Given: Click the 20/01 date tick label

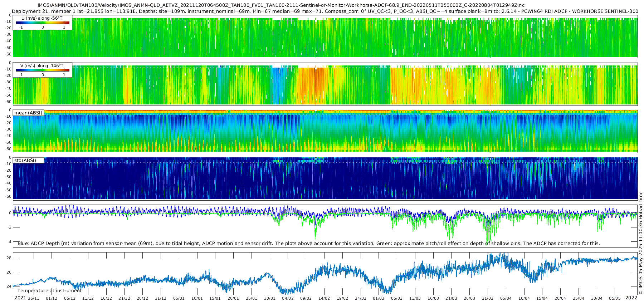Looking at the screenshot, I should pos(233,298).
